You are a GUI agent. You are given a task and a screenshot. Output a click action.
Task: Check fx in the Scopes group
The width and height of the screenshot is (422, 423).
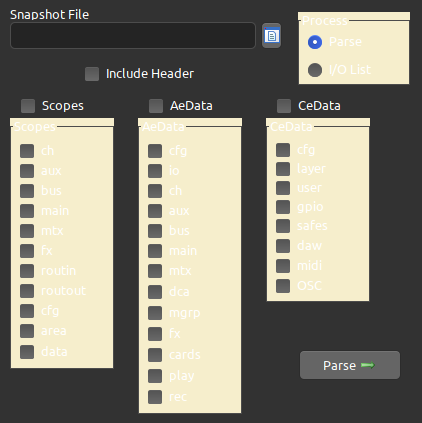pos(27,251)
